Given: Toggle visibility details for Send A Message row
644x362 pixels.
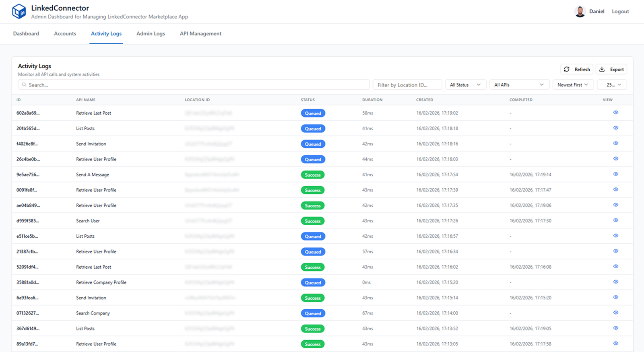Looking at the screenshot, I should tap(616, 174).
